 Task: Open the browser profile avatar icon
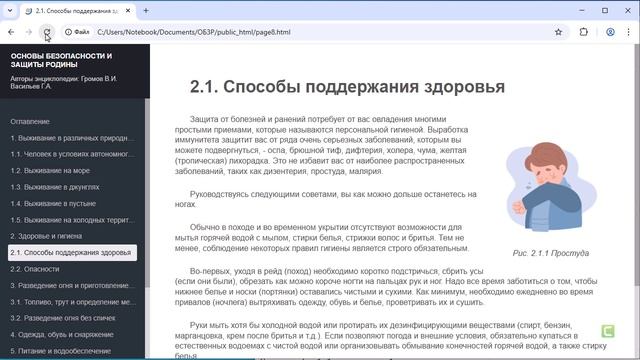(x=610, y=32)
